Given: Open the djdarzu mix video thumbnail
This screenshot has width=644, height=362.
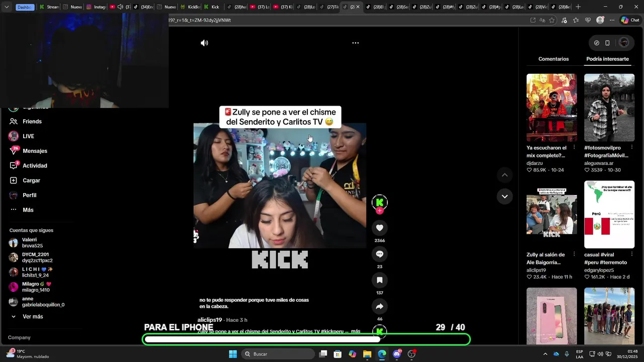Looking at the screenshot, I should (551, 108).
